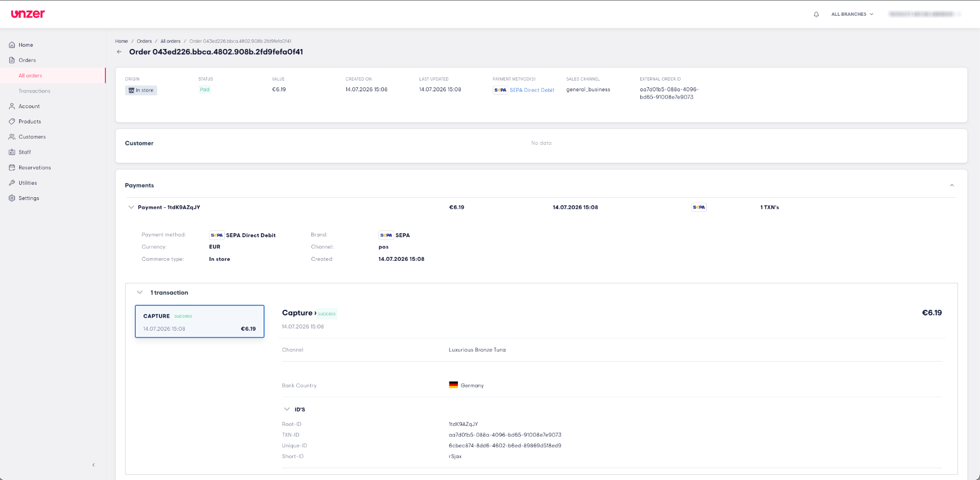The width and height of the screenshot is (980, 480).
Task: Select the CAPTURE success transaction card
Action: (x=199, y=322)
